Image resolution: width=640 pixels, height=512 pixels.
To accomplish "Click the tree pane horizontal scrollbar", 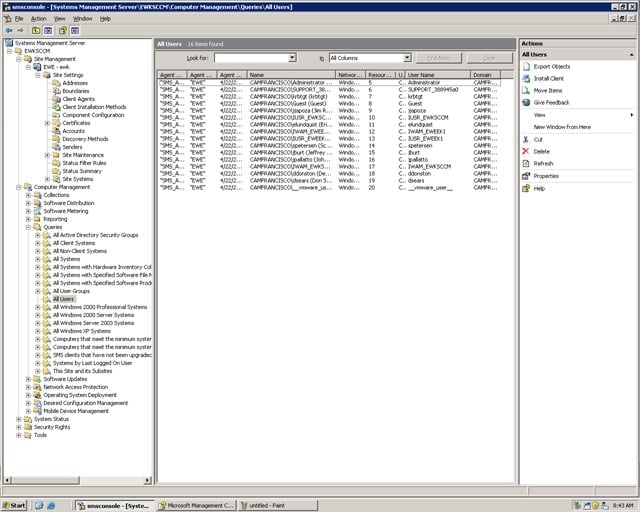I will (x=78, y=481).
